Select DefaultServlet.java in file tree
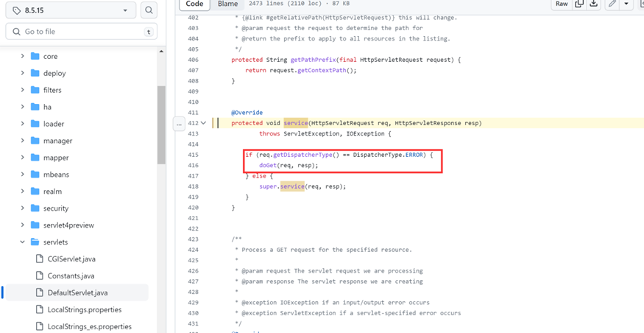The height and width of the screenshot is (333, 644). 77,292
